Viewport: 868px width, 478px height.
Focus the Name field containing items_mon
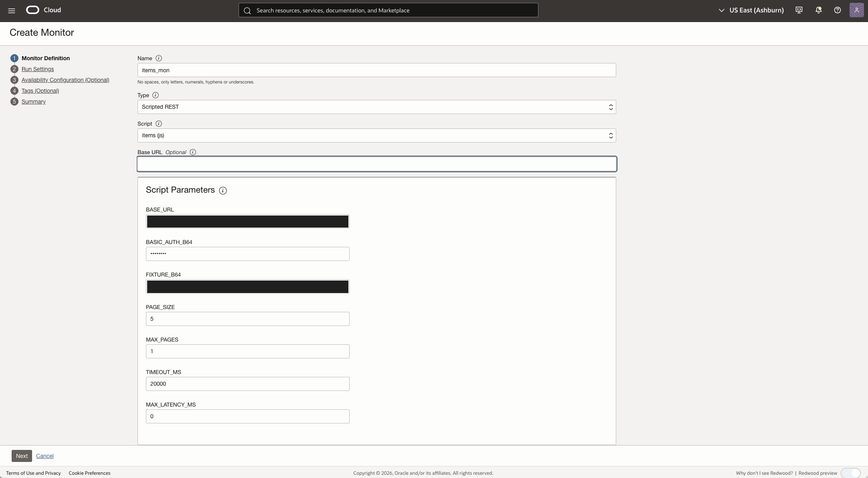[376, 70]
